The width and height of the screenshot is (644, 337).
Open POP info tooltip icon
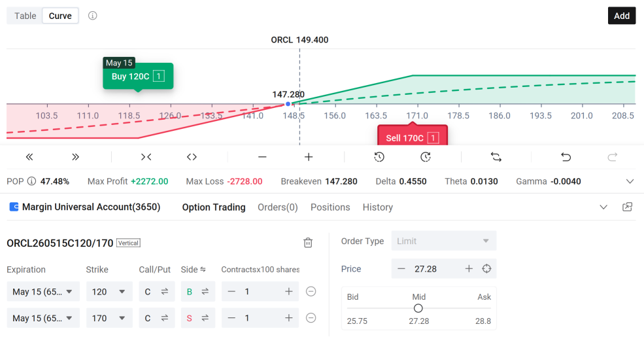pos(31,181)
